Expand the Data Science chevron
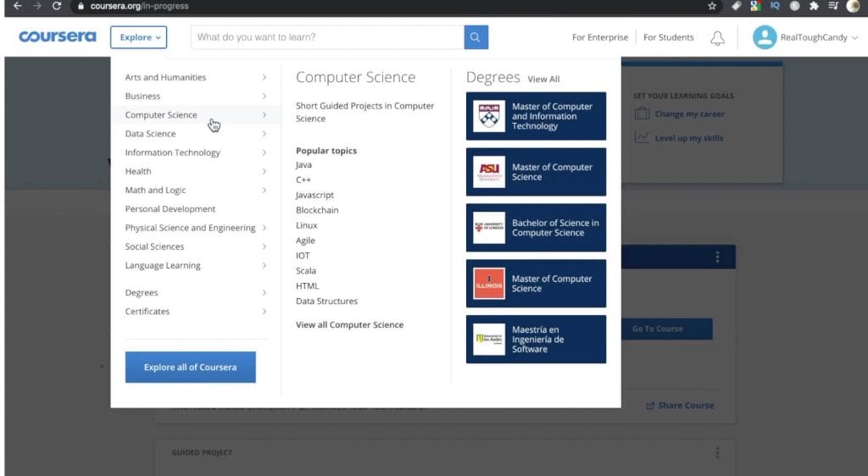 point(264,134)
